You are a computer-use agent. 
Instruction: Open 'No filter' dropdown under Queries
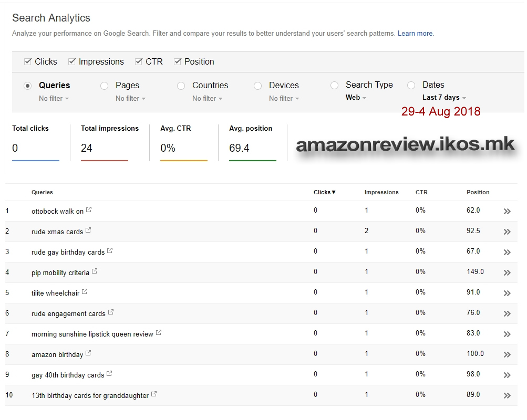pos(54,99)
